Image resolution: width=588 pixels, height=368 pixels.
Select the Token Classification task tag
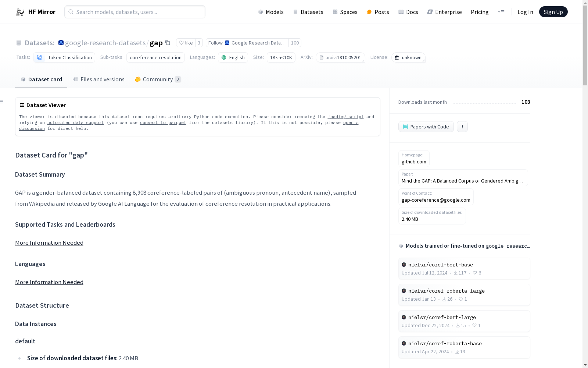pos(64,57)
